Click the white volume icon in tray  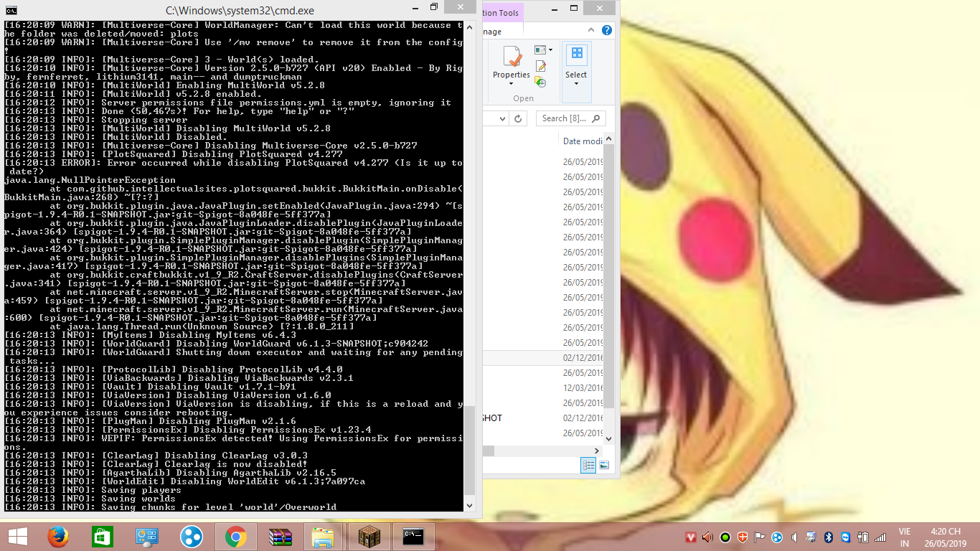pos(793,537)
